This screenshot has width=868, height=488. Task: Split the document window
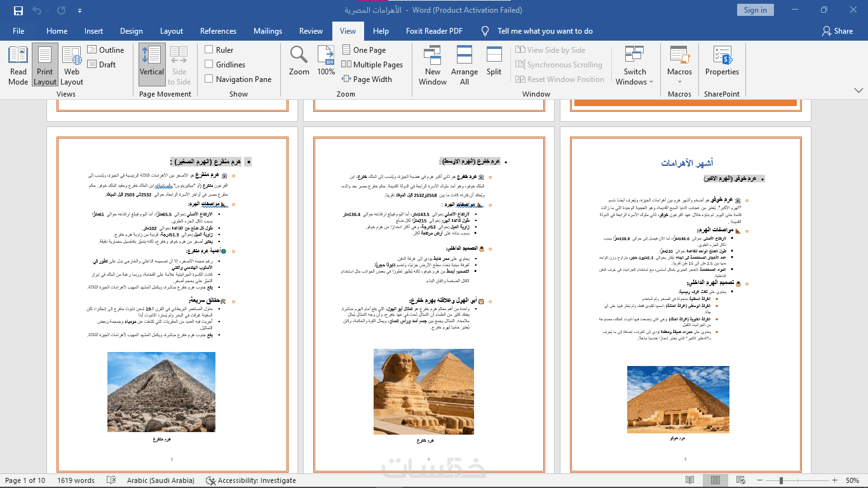point(494,60)
